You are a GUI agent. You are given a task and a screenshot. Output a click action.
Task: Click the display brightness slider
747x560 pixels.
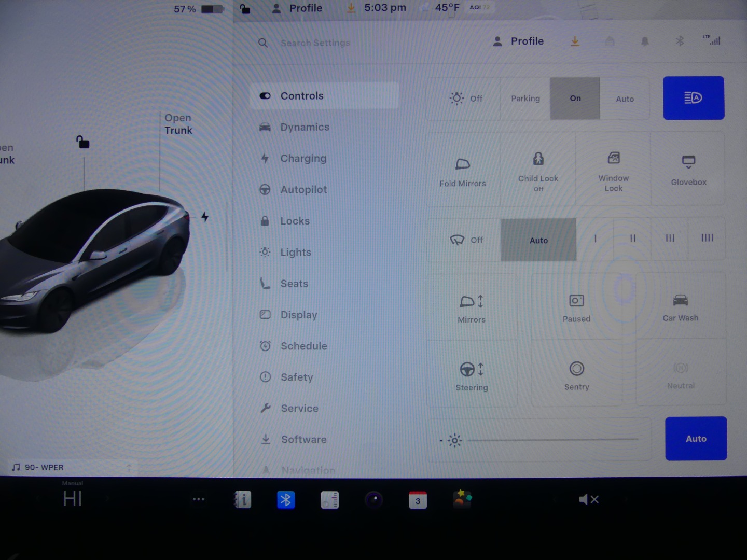click(552, 440)
